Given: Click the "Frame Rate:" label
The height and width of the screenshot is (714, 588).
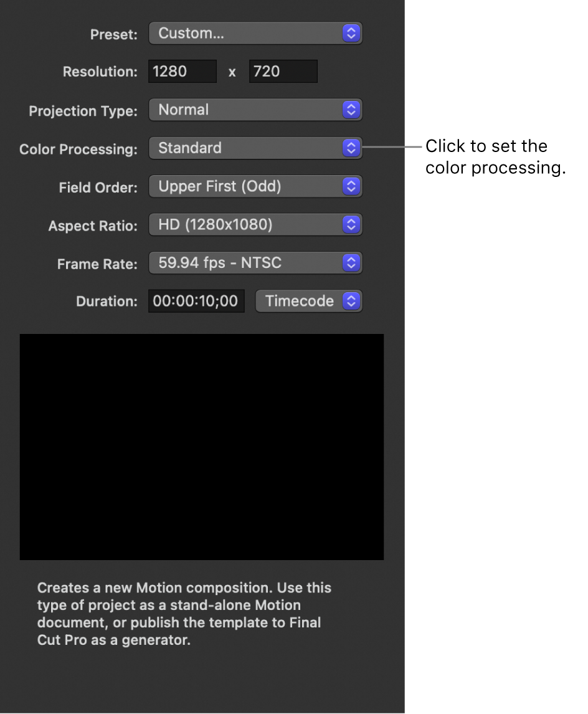Looking at the screenshot, I should [97, 264].
